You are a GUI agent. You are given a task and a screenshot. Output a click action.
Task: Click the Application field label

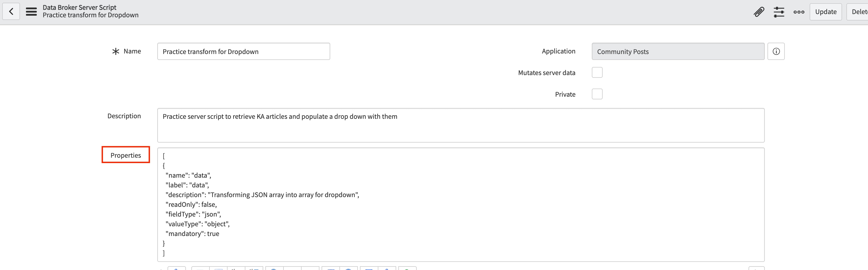(x=558, y=51)
